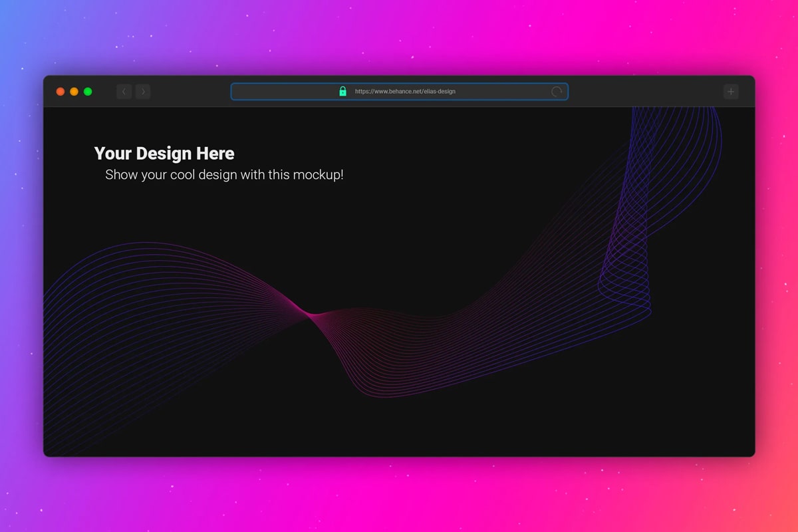Maximize the window using green button
Image resolution: width=798 pixels, height=532 pixels.
point(88,92)
